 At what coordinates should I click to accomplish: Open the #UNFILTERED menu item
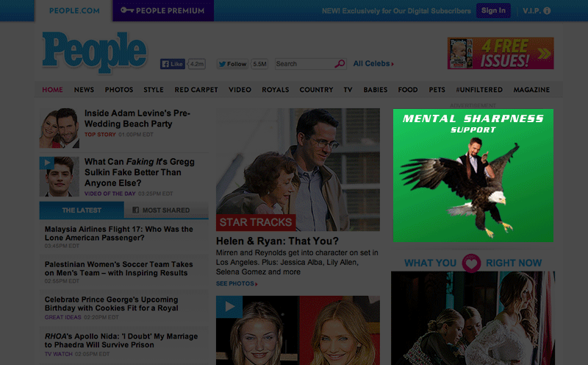click(479, 90)
